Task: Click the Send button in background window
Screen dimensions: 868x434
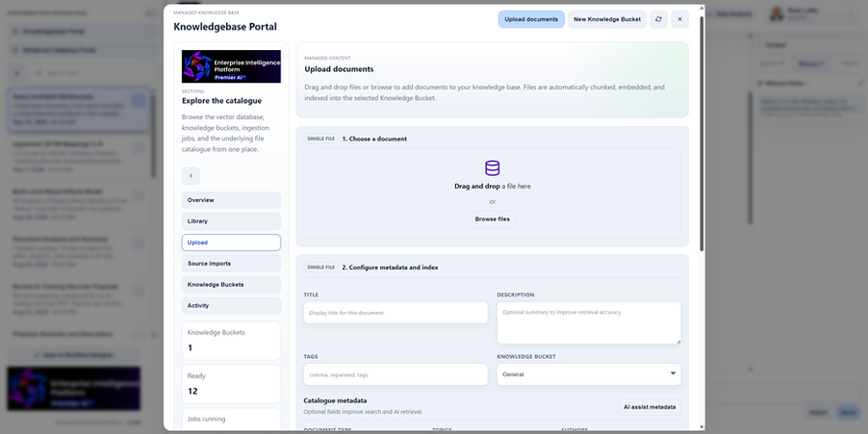Action: 848,413
